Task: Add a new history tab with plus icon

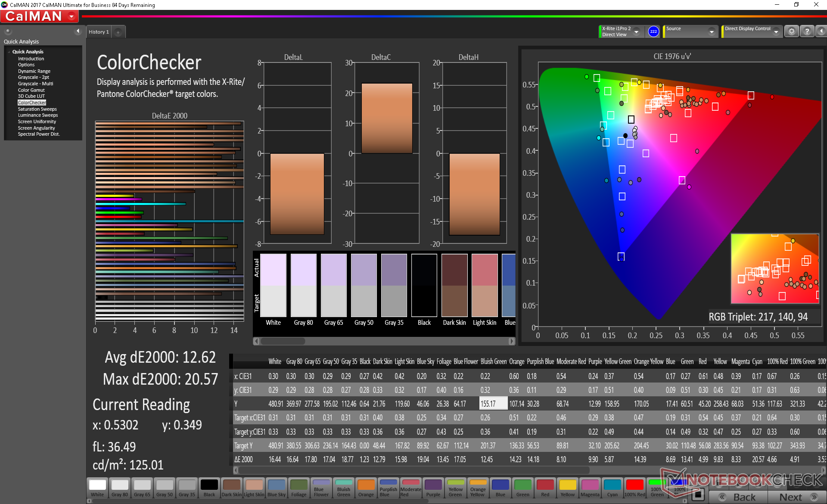Action: [118, 32]
